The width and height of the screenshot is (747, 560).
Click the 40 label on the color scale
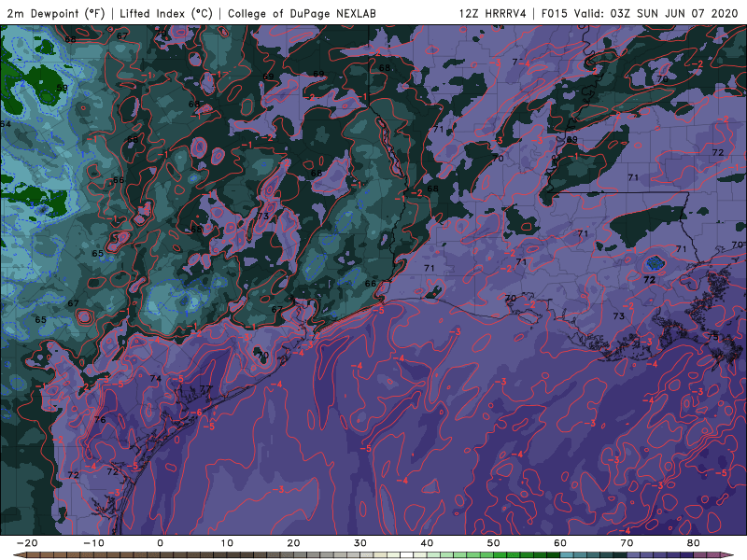coord(427,543)
